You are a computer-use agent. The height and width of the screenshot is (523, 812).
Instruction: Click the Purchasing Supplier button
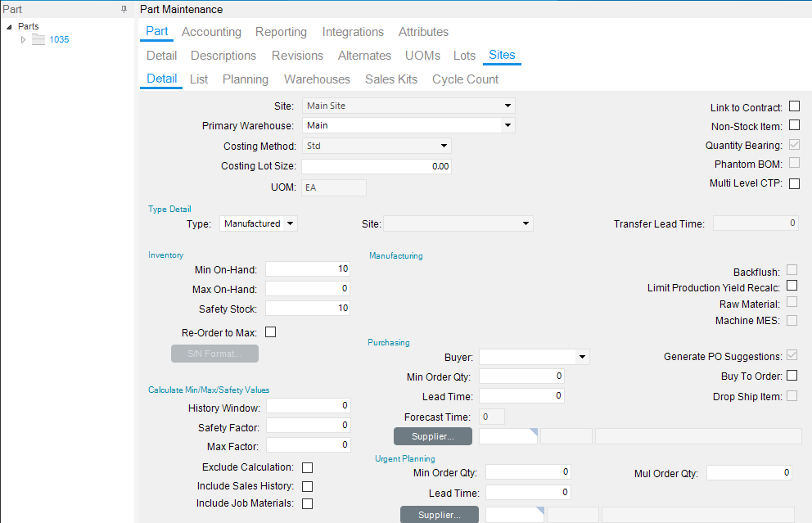tap(433, 436)
